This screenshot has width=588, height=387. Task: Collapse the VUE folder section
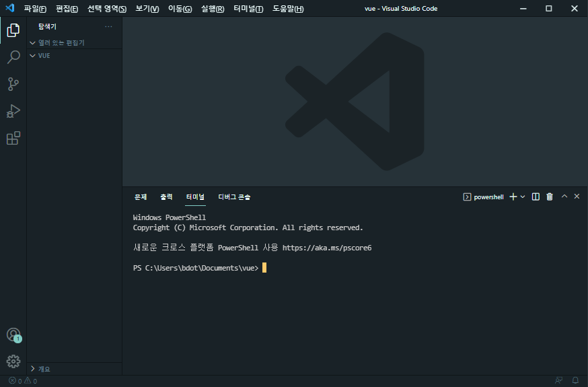tap(74, 55)
